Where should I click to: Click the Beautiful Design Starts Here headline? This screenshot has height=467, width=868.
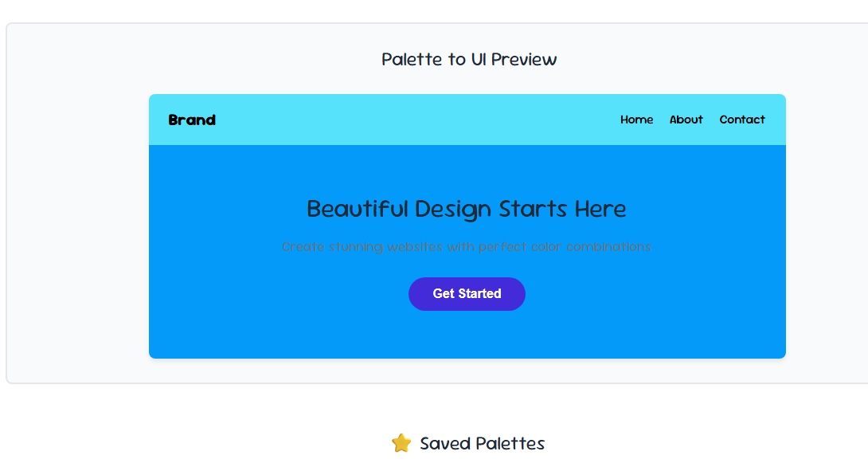tap(467, 210)
